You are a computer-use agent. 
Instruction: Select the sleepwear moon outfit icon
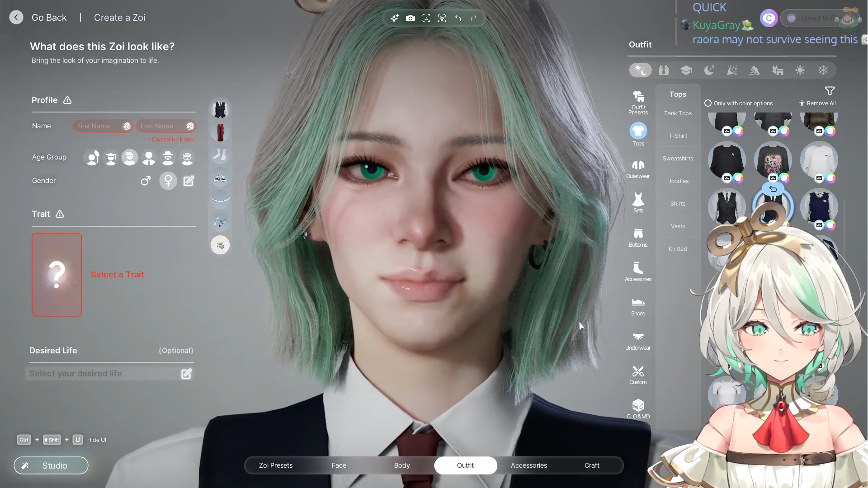709,70
